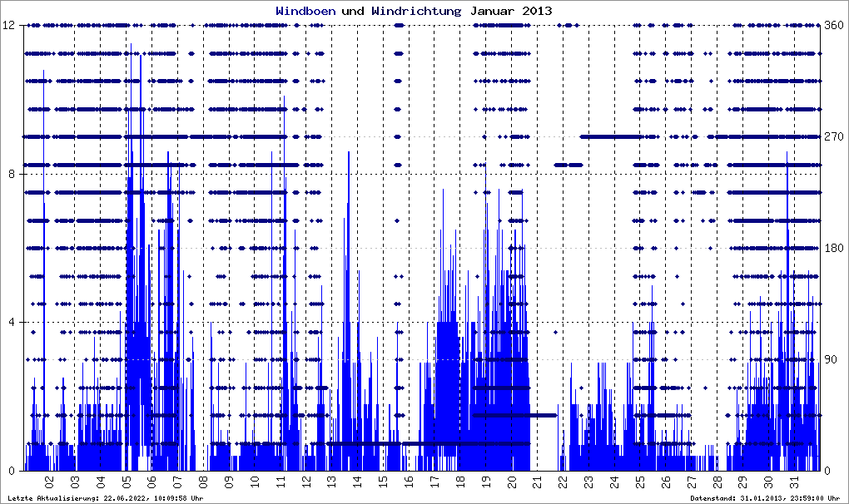Click the day label 24 on x-axis
The image size is (849, 504).
tap(614, 482)
